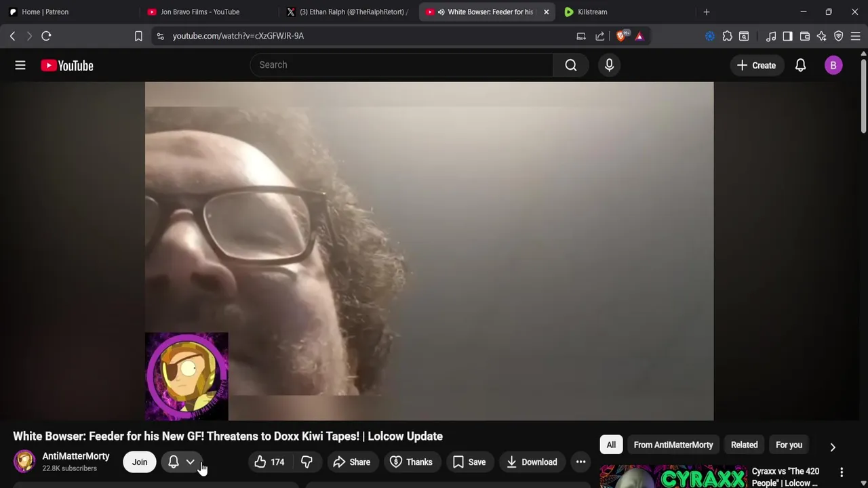Screen dimensions: 868x488
Task: Click the blue spinning extension icon
Action: pos(710,36)
